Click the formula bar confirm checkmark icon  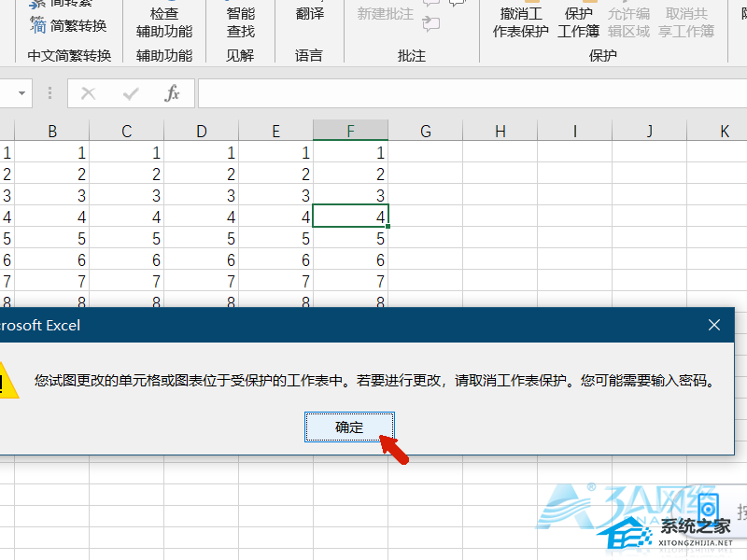tap(130, 92)
